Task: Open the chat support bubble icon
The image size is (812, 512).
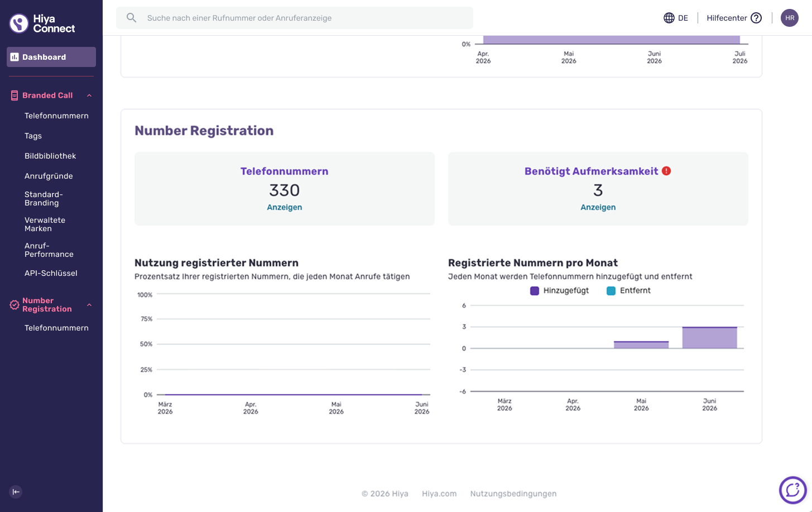Action: coord(793,490)
